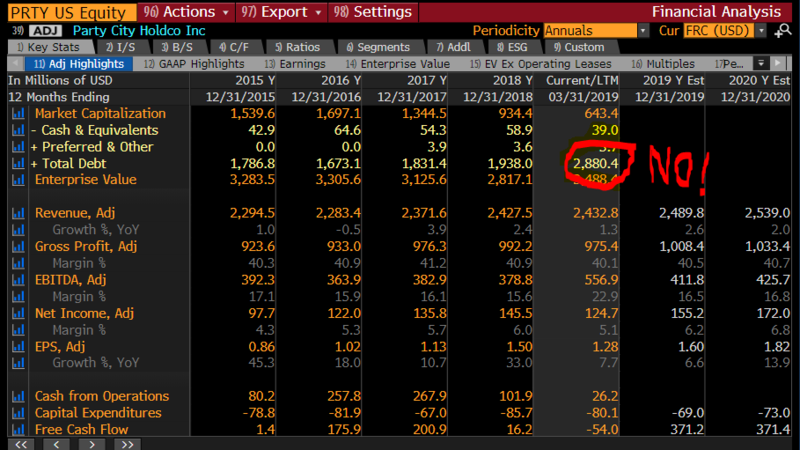
Task: Jump to last period with >> button
Action: point(125,444)
